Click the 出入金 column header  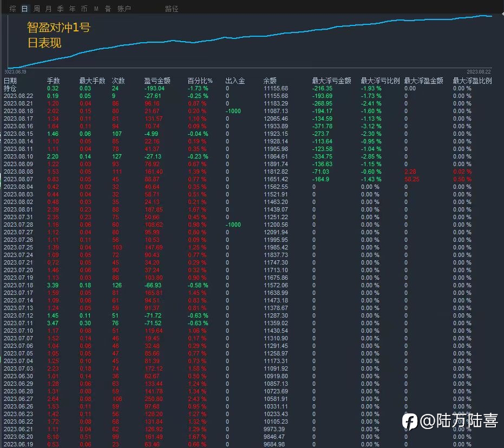tap(235, 81)
